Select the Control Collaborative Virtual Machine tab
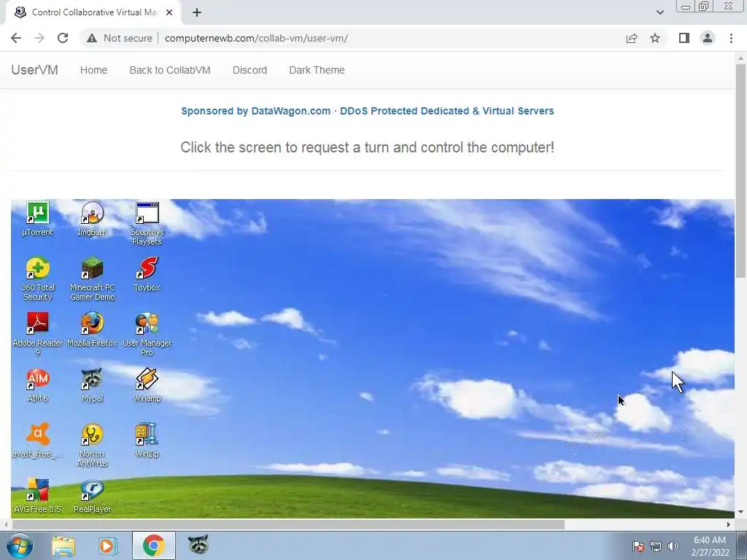Viewport: 747px width, 560px height. [x=93, y=13]
